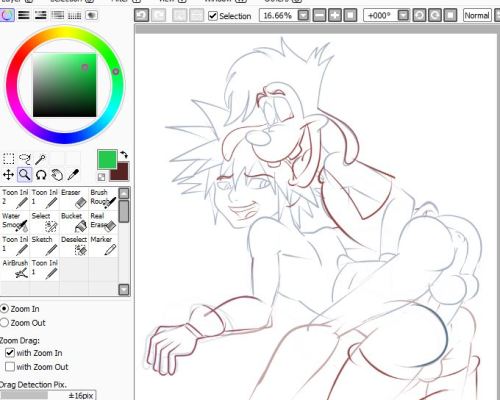The width and height of the screenshot is (500, 400).
Task: Select the Zoom magnifier tool
Action: pyautogui.click(x=25, y=175)
